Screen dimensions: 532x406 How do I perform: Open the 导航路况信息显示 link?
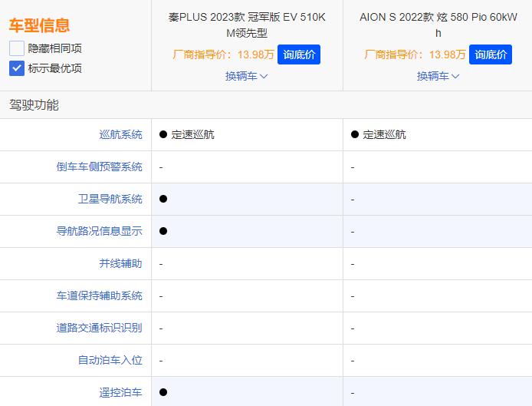(99, 231)
